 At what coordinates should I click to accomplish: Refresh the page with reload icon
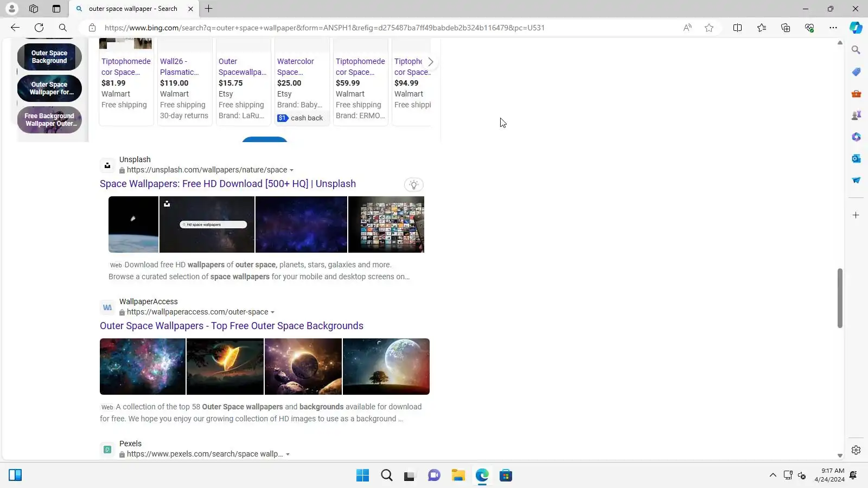point(39,28)
